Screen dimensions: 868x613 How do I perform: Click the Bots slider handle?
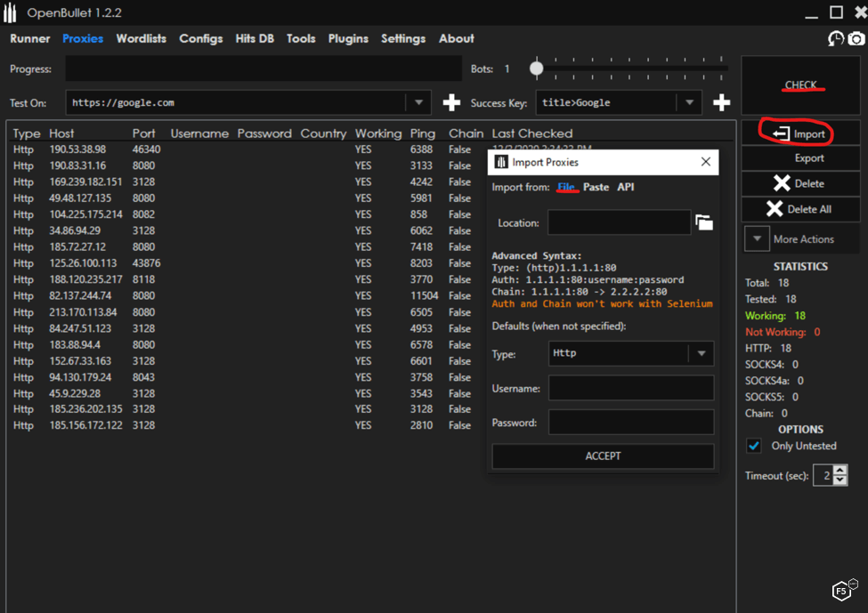pos(536,69)
